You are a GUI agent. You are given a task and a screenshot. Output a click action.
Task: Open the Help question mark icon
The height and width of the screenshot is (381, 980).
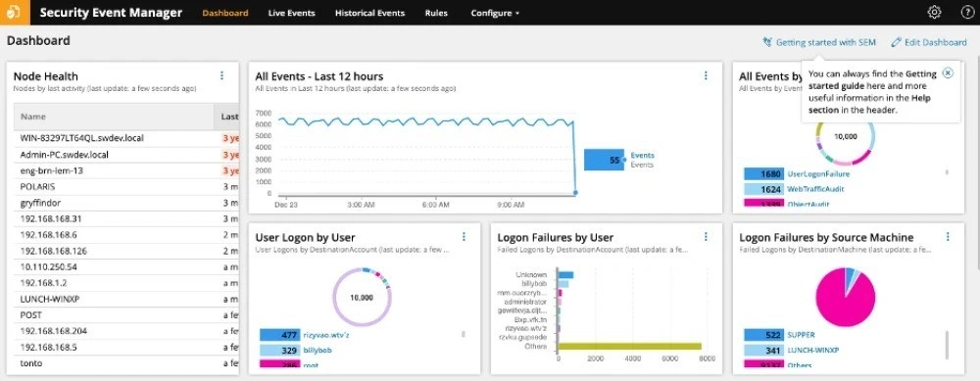click(966, 12)
